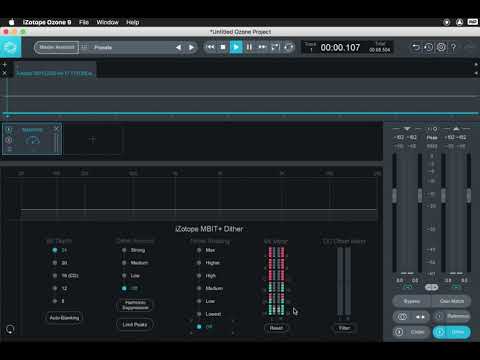The image size is (480, 360).
Task: Set dither amount to Strong
Action: pos(133,250)
